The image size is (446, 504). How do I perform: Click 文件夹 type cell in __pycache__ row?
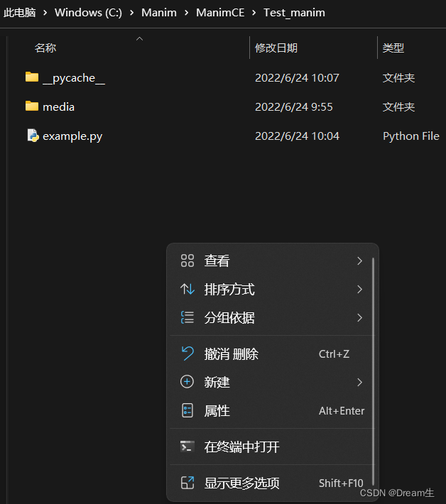click(398, 78)
